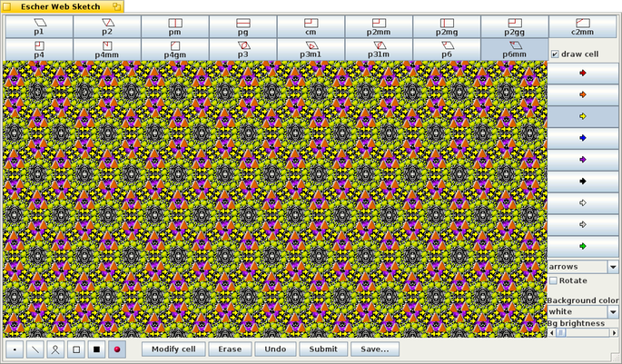Select the p1 symmetry group
The height and width of the screenshot is (364, 622).
(39, 27)
